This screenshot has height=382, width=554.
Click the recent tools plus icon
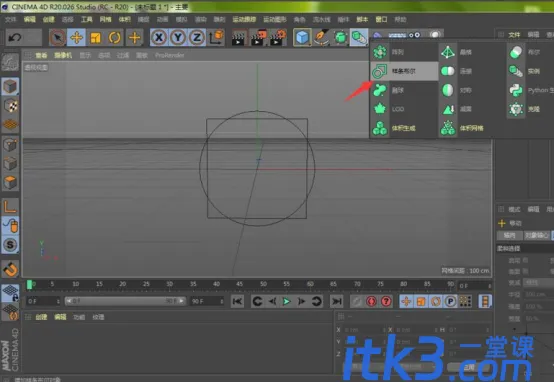tap(134, 37)
